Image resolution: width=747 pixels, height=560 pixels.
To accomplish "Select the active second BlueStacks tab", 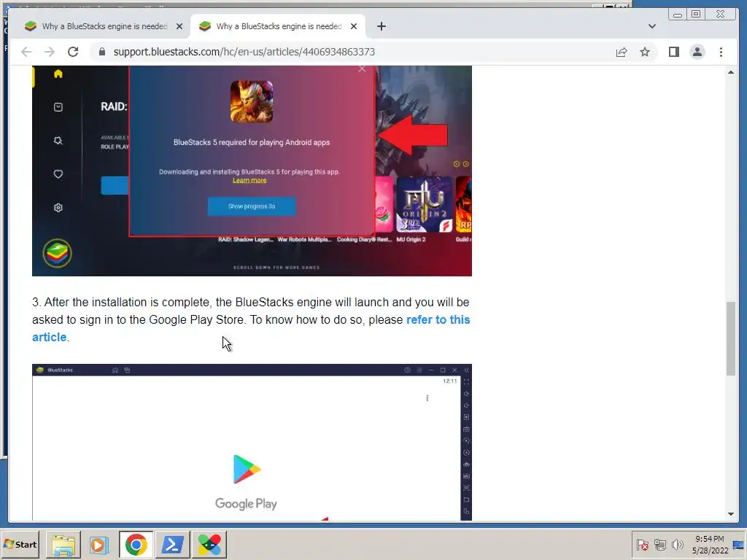I will [276, 26].
